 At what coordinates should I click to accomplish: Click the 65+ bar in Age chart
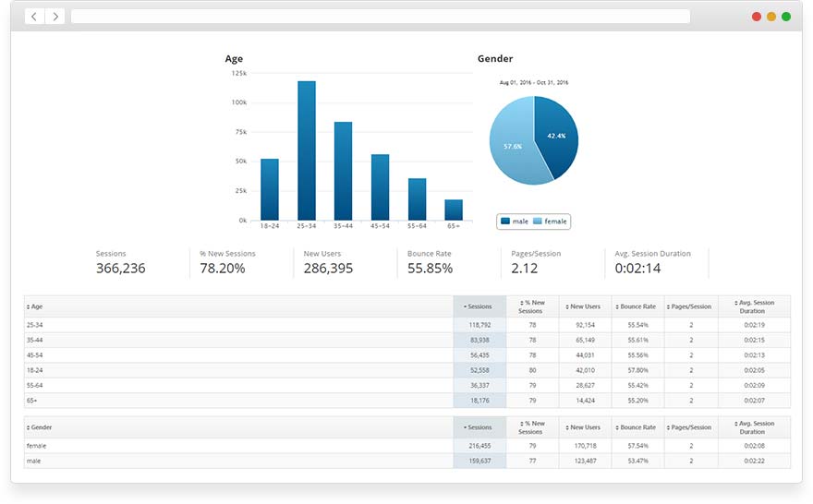[454, 210]
